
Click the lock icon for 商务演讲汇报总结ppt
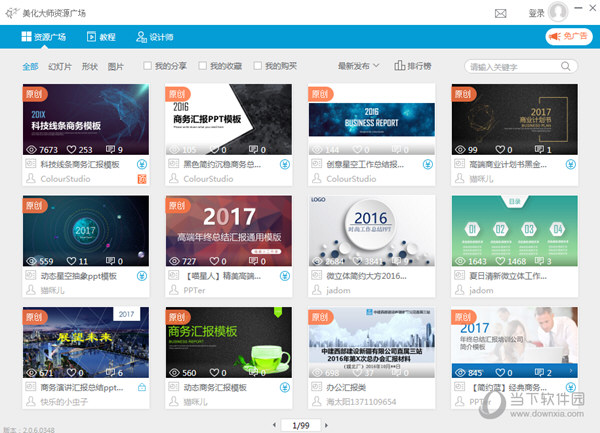tap(142, 387)
